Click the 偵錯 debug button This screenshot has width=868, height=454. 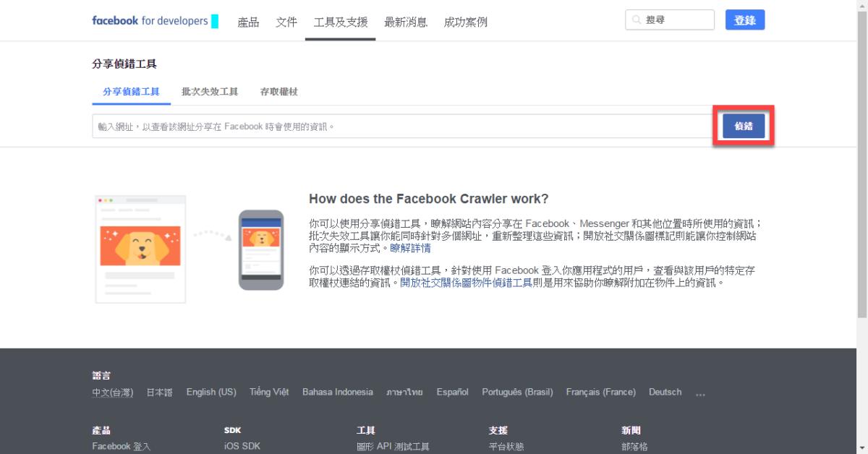click(744, 126)
